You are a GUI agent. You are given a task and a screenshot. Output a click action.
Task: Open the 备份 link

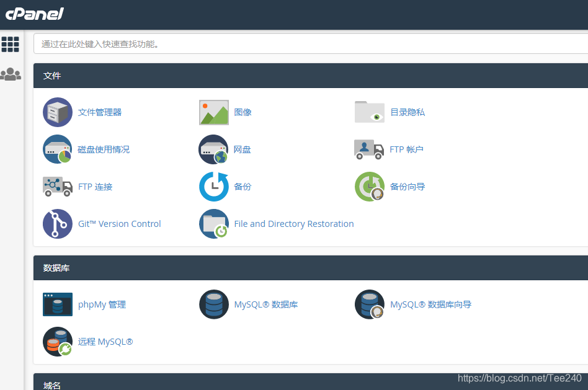[x=243, y=187]
